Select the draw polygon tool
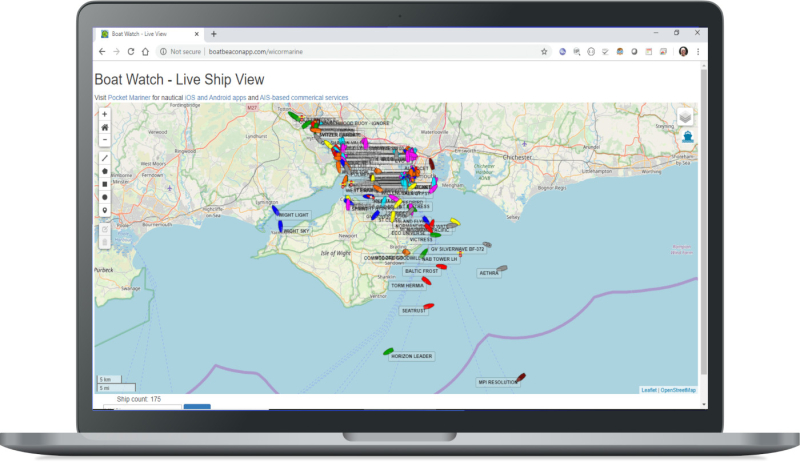The width and height of the screenshot is (800, 462). click(105, 171)
